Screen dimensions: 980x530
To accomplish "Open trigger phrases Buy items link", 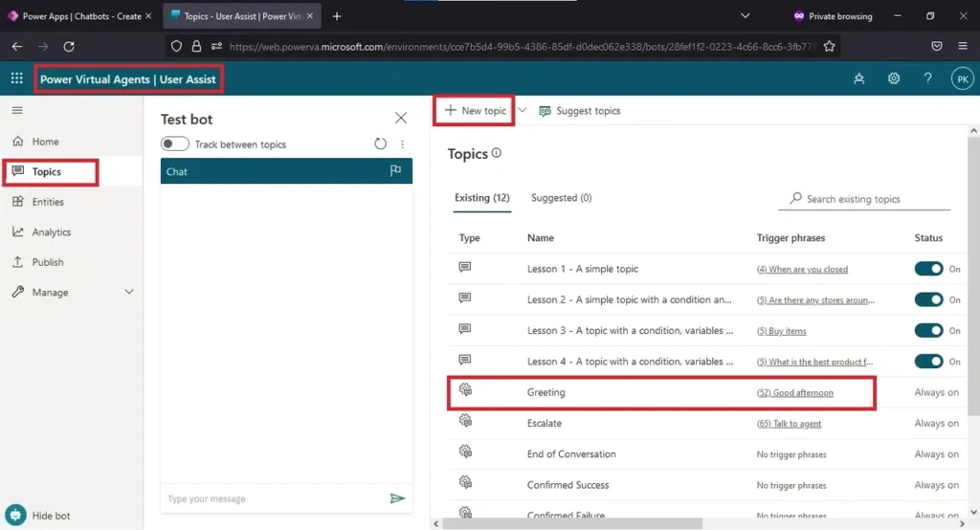I will (x=781, y=331).
